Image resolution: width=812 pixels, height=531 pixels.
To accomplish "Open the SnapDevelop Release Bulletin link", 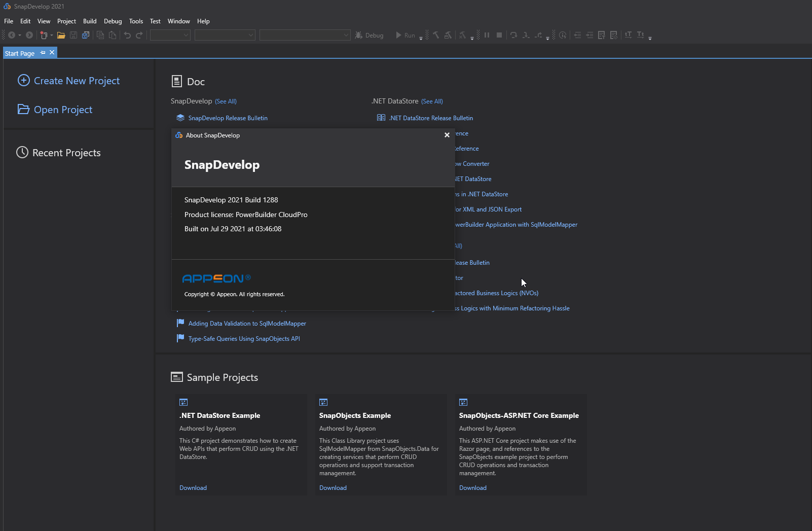I will coord(228,118).
